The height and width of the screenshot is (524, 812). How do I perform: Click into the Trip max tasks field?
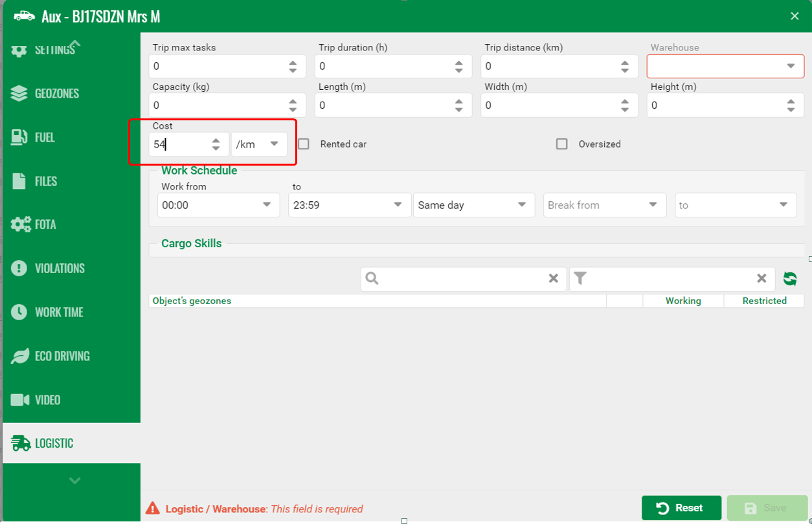tap(217, 67)
